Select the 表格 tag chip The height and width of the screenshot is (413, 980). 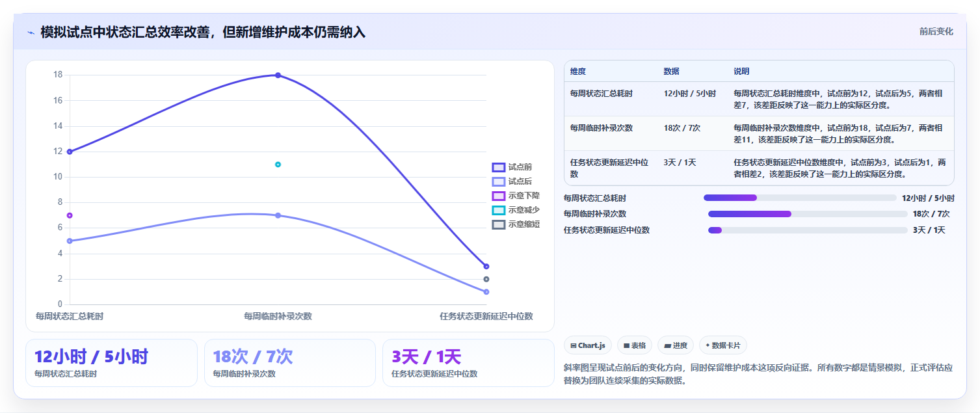pos(635,345)
